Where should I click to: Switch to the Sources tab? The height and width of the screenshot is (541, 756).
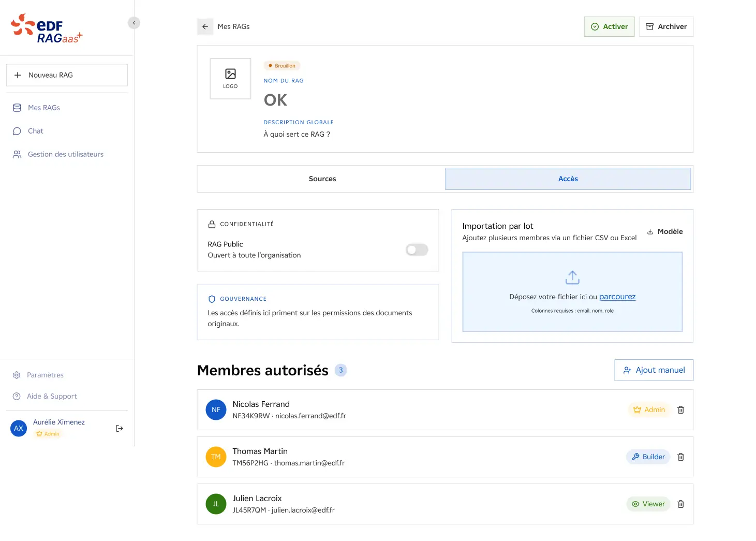[322, 179]
